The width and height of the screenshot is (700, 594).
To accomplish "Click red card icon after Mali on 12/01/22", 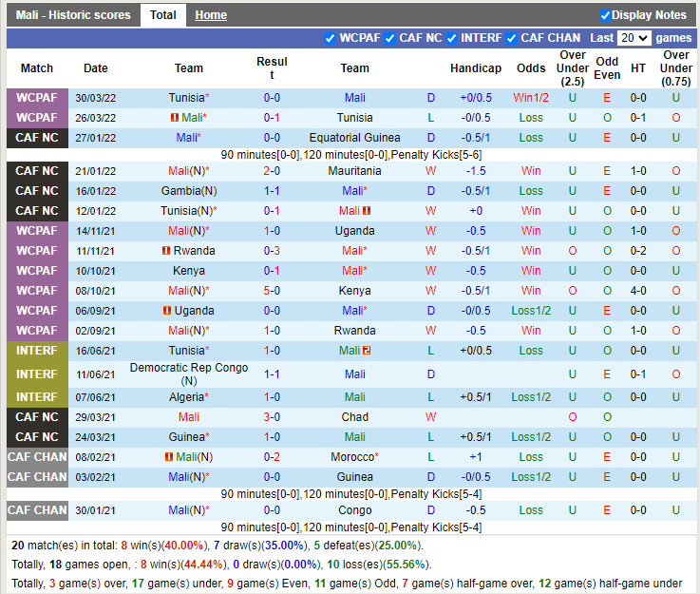I will (x=367, y=211).
